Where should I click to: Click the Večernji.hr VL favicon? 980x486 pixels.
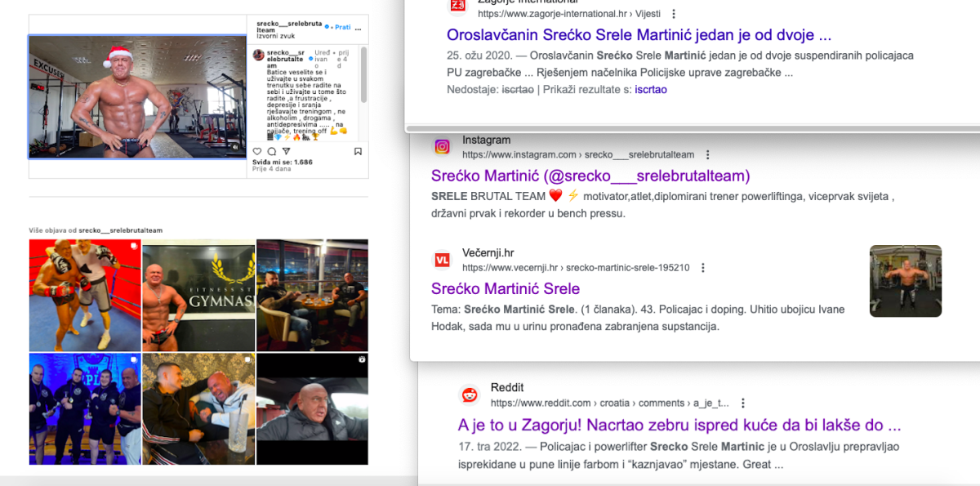click(442, 260)
